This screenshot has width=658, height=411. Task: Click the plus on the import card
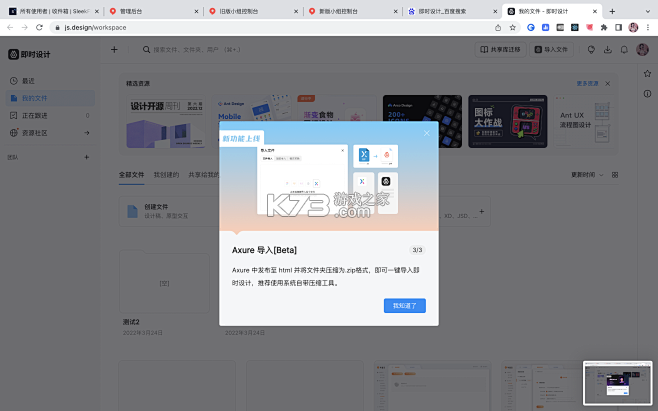(x=481, y=211)
